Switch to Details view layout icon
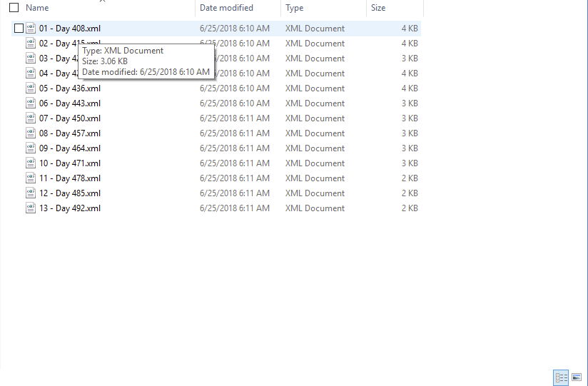This screenshot has width=588, height=386. click(x=561, y=377)
